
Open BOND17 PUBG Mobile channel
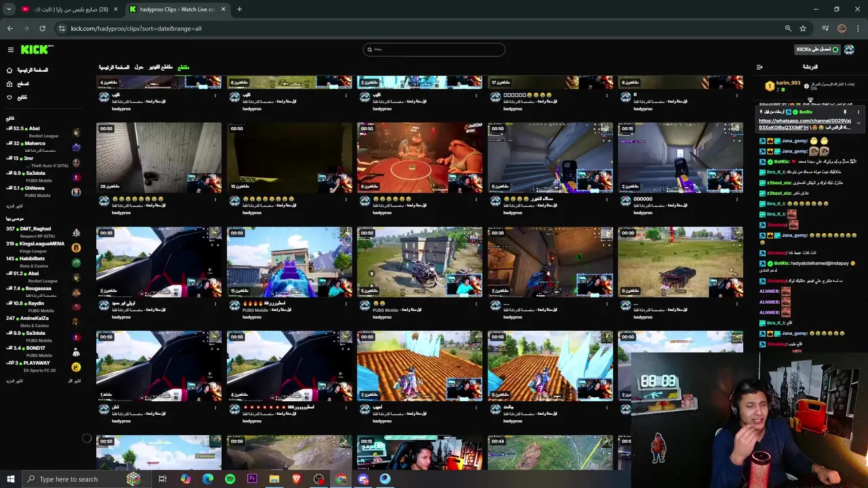tap(42, 351)
